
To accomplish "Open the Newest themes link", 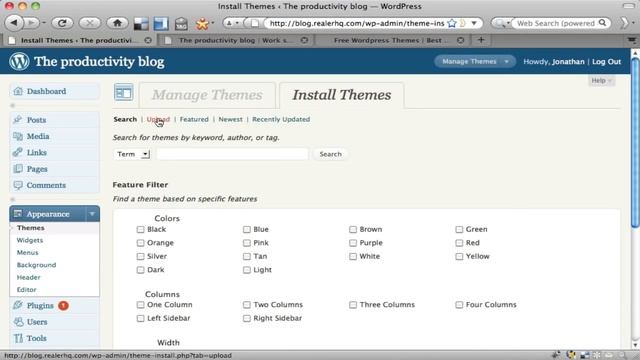I will click(x=230, y=119).
